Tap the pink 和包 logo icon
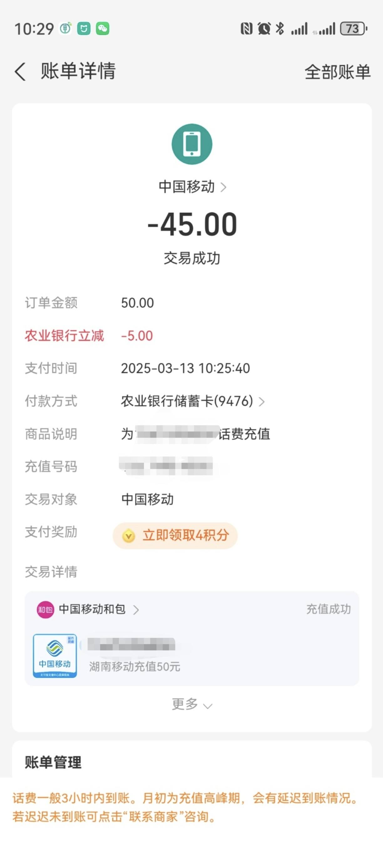 coord(45,609)
